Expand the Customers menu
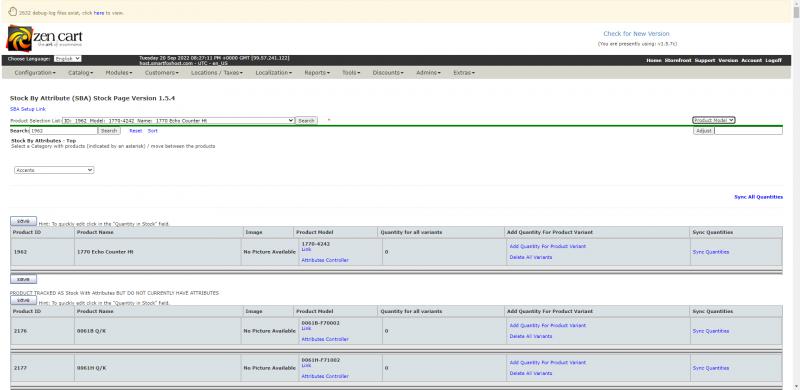Viewport: 800px width, 390px height. tap(162, 73)
